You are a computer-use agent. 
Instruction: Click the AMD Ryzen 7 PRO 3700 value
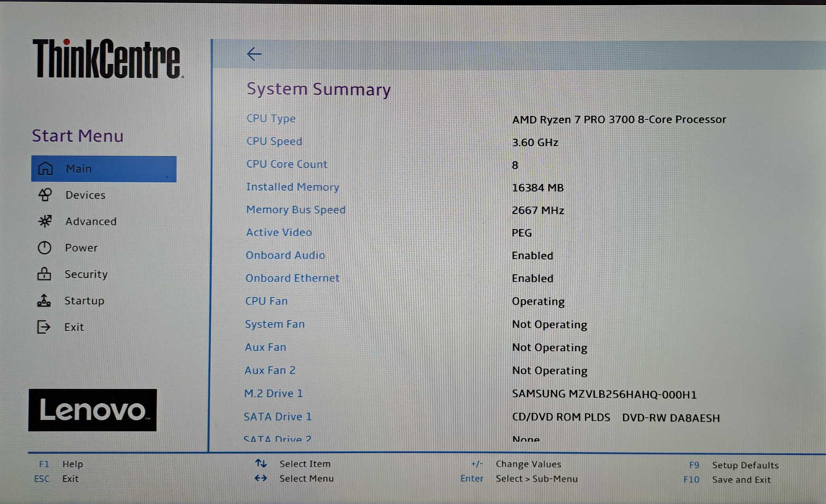pos(619,120)
